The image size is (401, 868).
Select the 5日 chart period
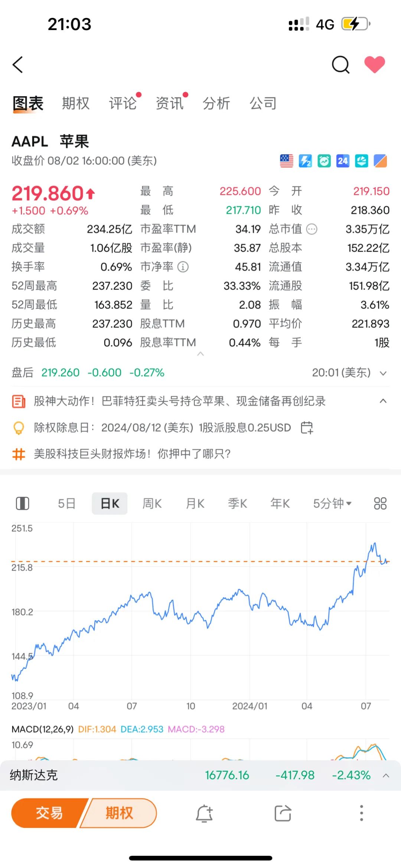coord(67,503)
